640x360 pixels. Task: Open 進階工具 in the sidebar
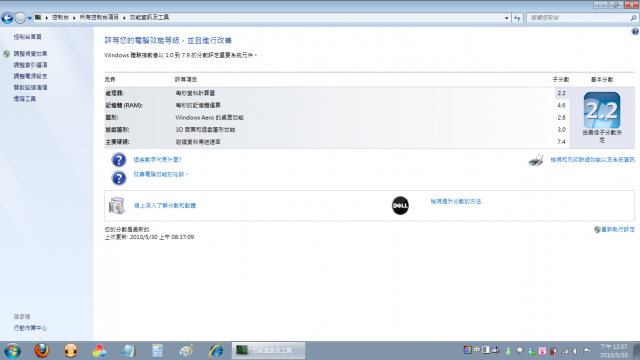click(x=25, y=99)
